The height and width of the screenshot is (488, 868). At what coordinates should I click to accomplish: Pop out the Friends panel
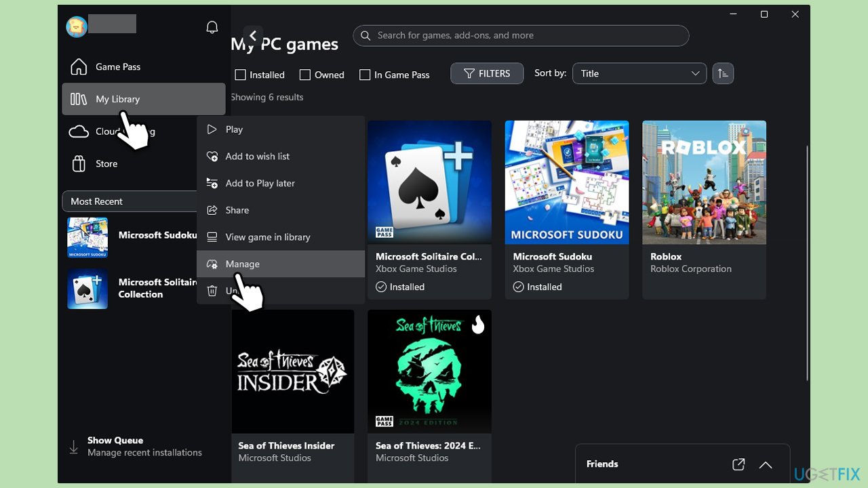(x=738, y=464)
